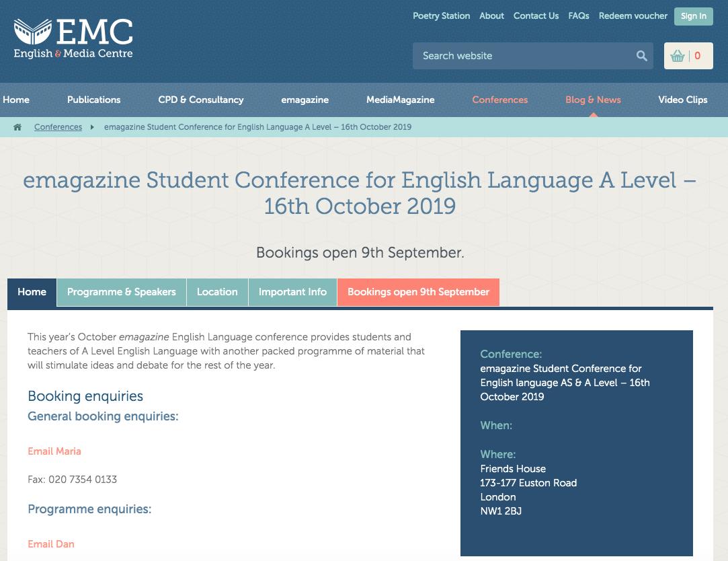Image resolution: width=728 pixels, height=561 pixels.
Task: Open the CPD & Consultancy menu item
Action: pos(200,100)
